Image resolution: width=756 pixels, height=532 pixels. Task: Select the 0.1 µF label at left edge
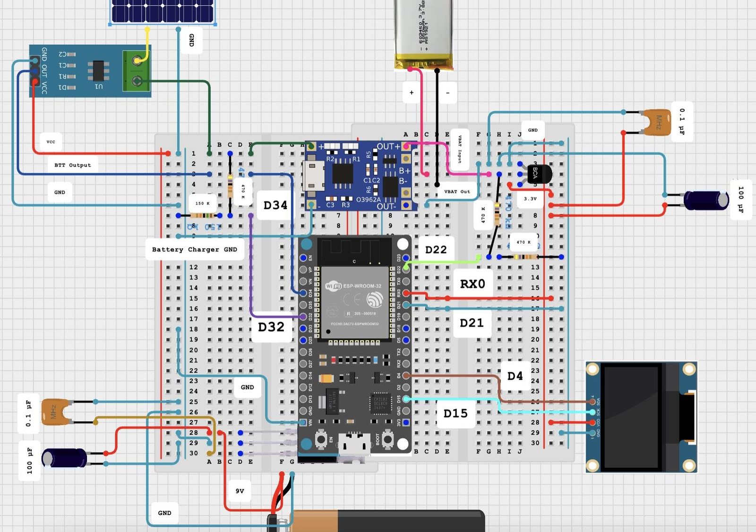click(x=28, y=413)
